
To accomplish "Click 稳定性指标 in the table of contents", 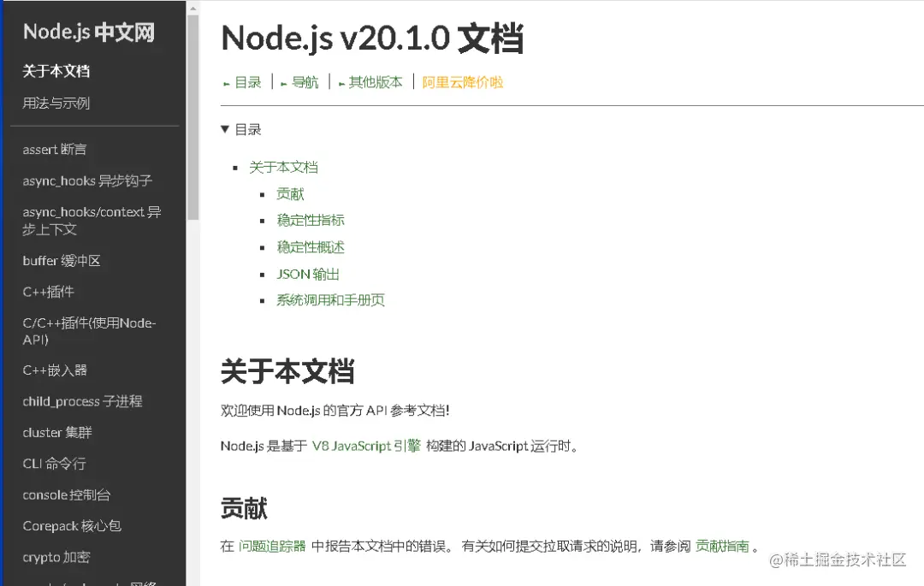I will [311, 220].
